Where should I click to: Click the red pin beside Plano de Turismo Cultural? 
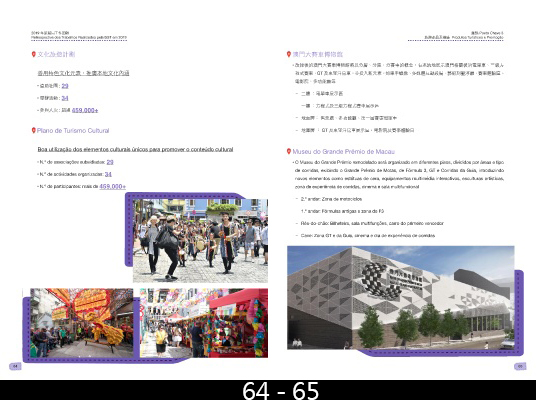click(x=34, y=130)
